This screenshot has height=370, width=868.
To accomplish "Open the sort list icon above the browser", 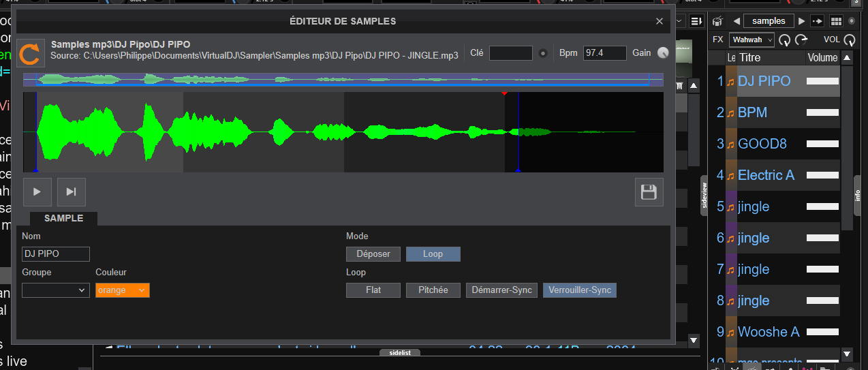I will click(696, 21).
